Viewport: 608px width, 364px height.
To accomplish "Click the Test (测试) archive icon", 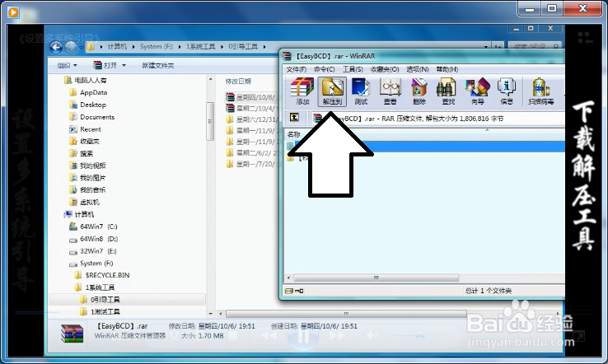I will coord(361,91).
